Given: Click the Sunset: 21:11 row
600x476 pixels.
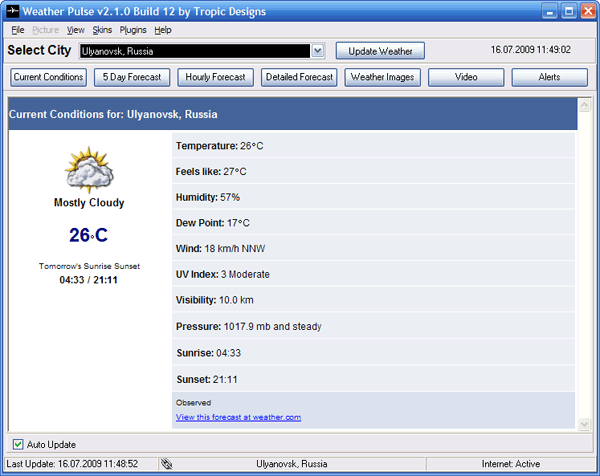Looking at the screenshot, I should click(373, 379).
